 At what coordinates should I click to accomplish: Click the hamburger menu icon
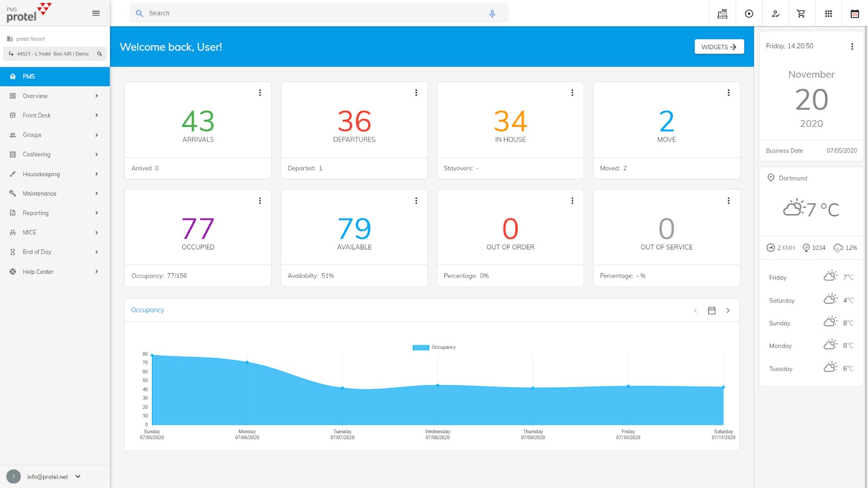96,13
